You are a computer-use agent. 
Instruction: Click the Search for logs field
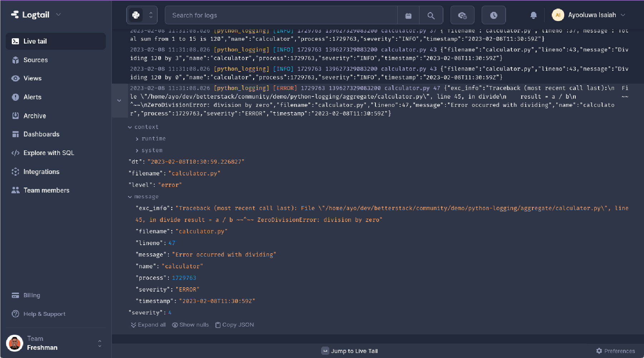pos(281,15)
